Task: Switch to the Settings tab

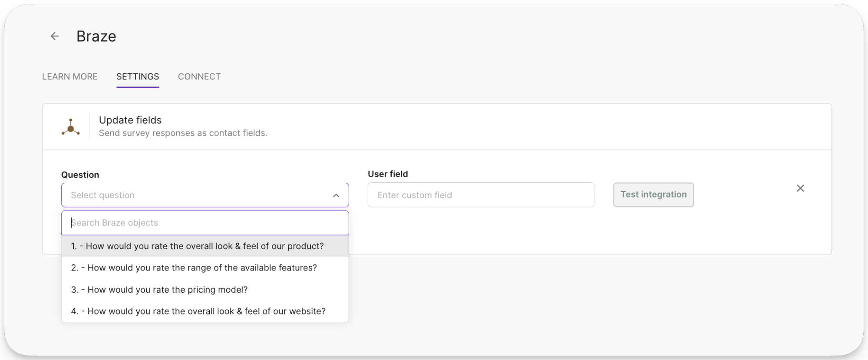Action: point(138,76)
